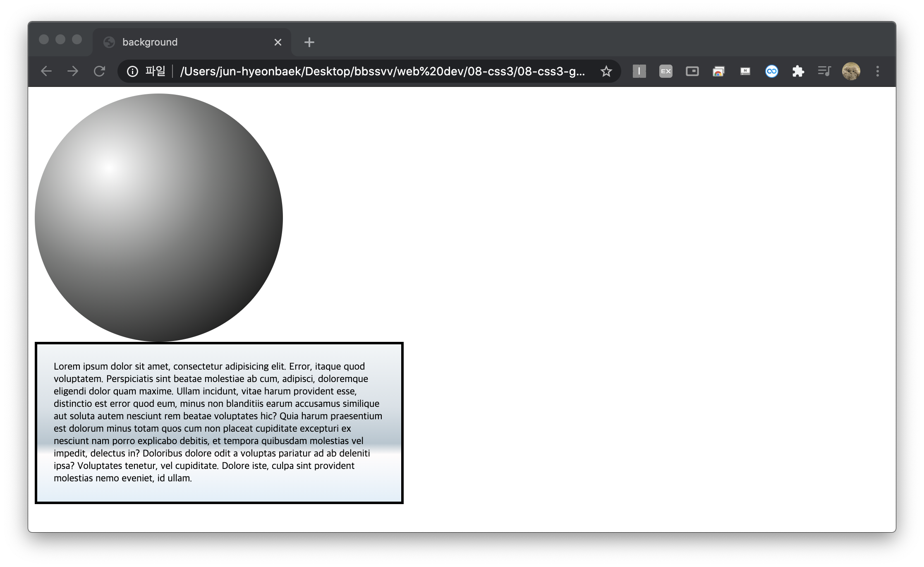Image resolution: width=924 pixels, height=567 pixels.
Task: Open the site information icon
Action: tap(132, 71)
